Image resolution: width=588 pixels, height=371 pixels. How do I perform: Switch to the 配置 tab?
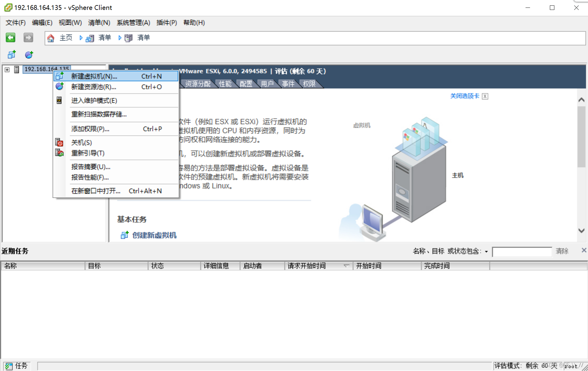pyautogui.click(x=246, y=84)
